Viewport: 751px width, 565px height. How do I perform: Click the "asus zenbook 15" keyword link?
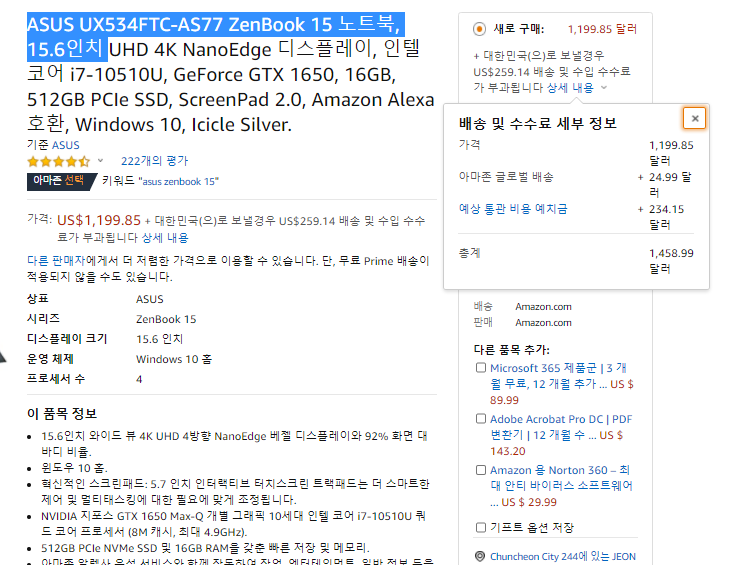tap(179, 181)
